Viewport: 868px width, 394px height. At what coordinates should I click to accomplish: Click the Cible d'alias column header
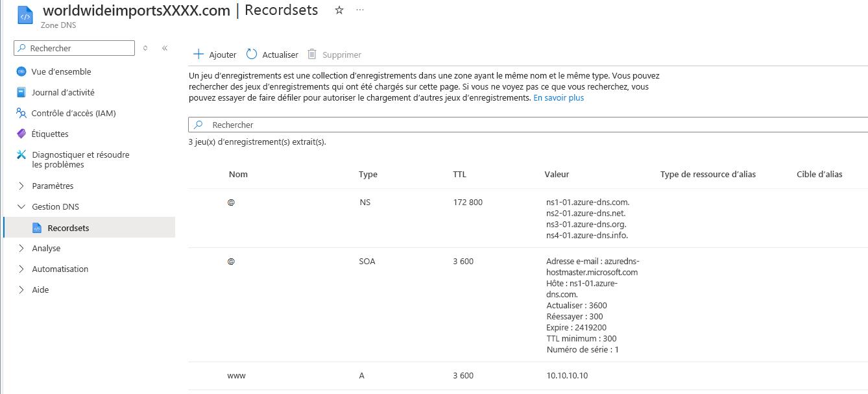click(x=819, y=174)
